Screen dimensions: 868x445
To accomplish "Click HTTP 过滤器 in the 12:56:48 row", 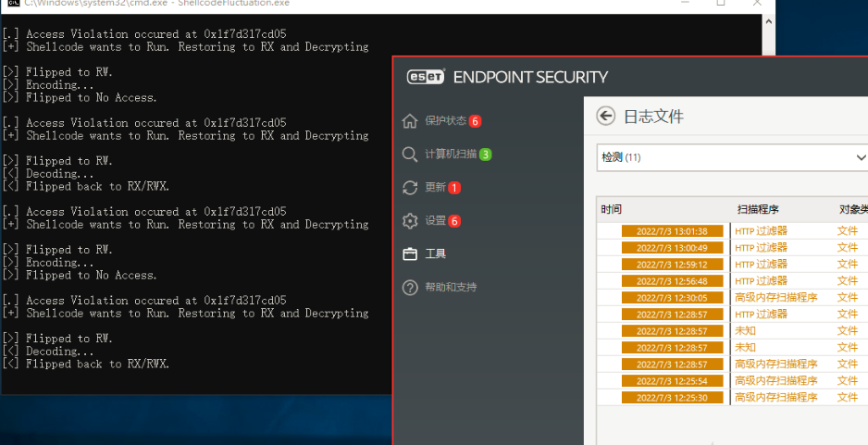I will [762, 280].
